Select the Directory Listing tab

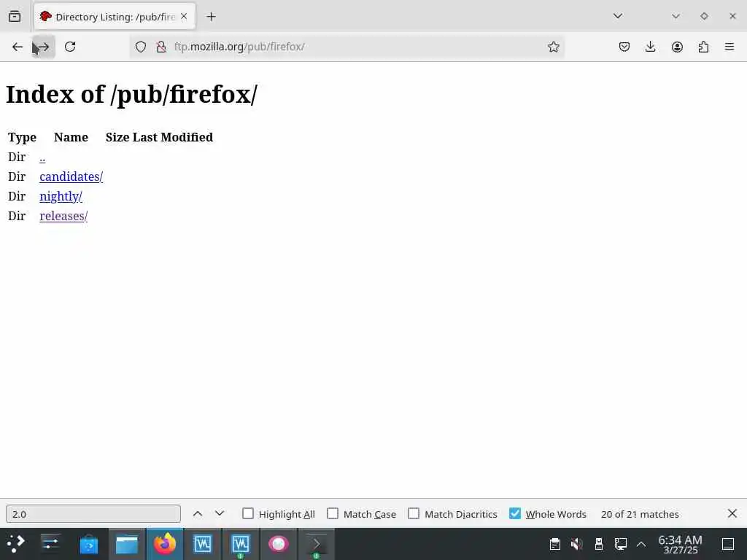coord(115,17)
